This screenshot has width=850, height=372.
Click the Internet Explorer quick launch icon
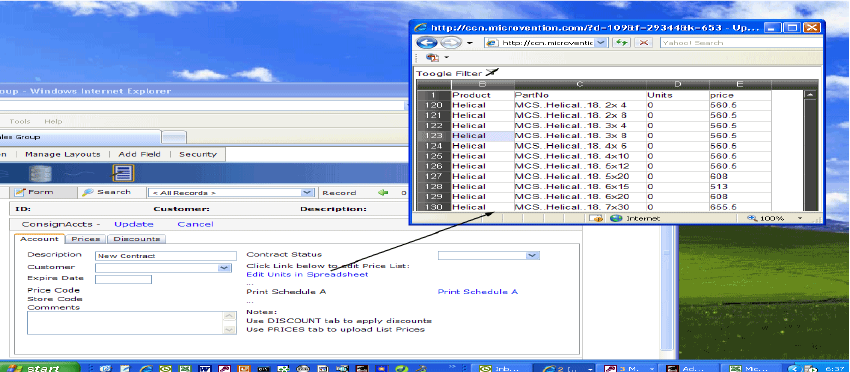(x=145, y=368)
